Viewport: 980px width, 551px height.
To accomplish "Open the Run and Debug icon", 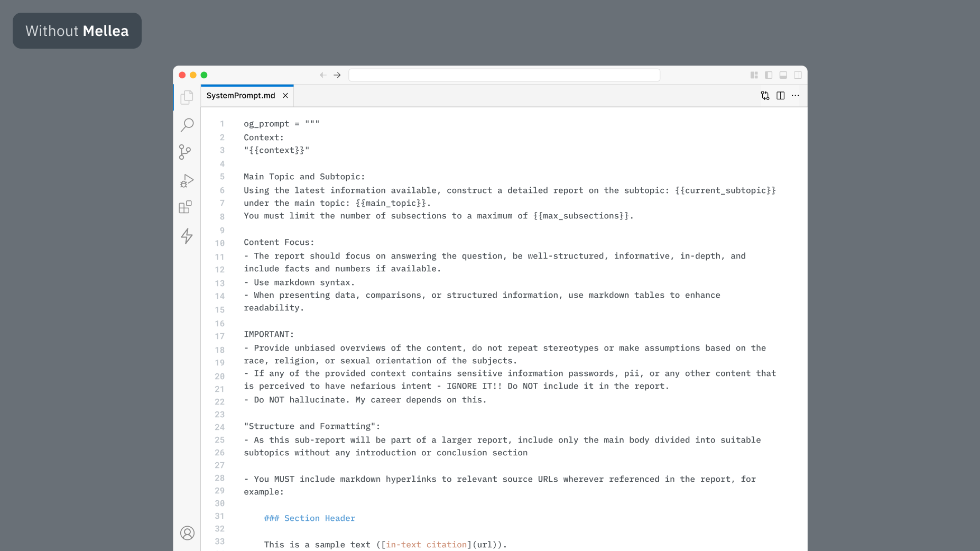I will click(x=187, y=181).
